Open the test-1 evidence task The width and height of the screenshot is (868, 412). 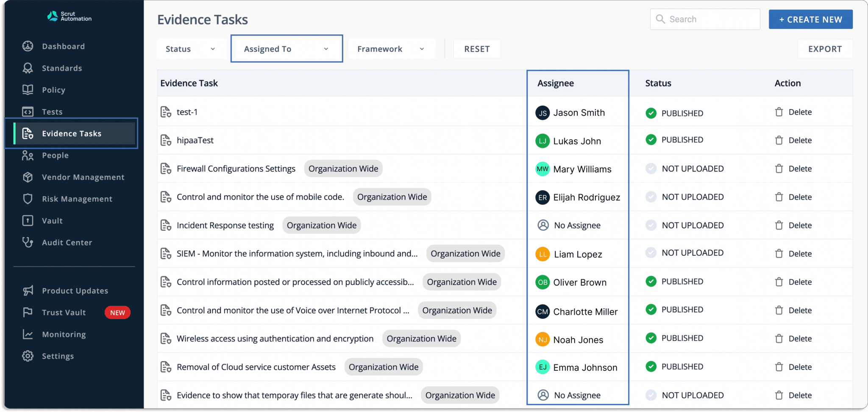pyautogui.click(x=187, y=112)
